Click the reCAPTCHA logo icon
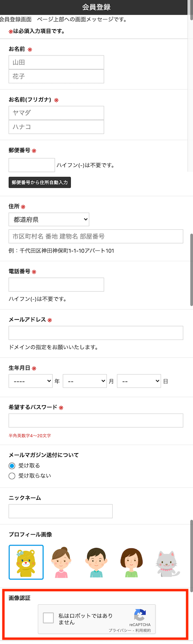Viewport: 193px width, 644px height. pyautogui.click(x=140, y=615)
